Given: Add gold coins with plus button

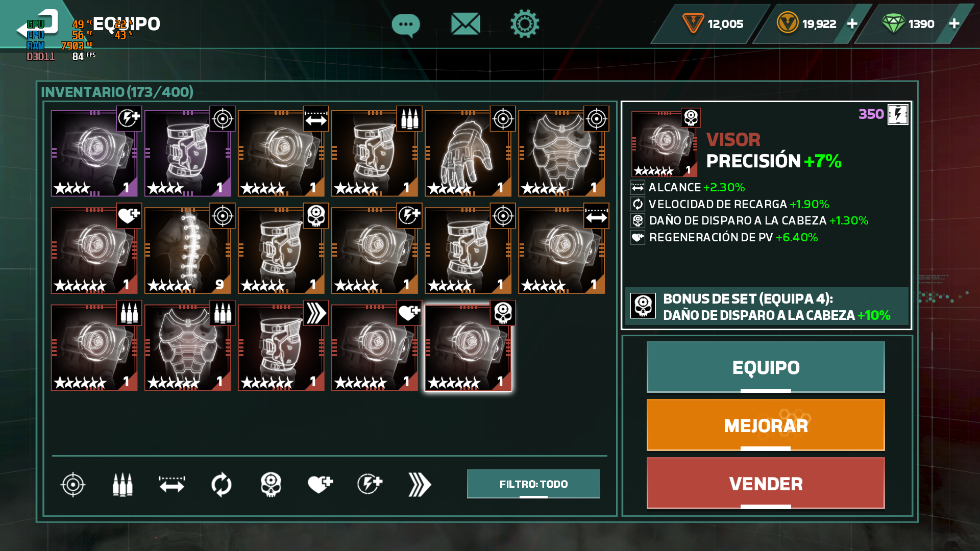Looking at the screenshot, I should point(852,24).
